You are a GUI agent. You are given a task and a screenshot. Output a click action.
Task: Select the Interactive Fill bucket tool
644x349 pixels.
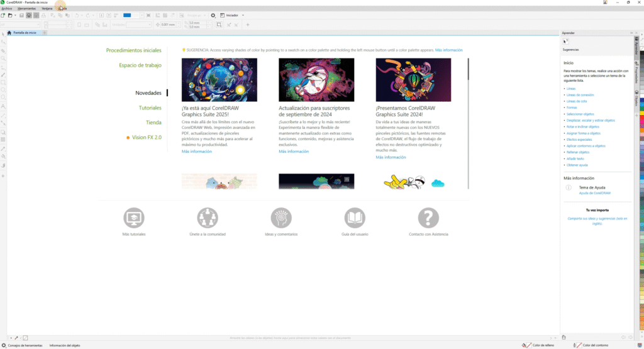3,157
